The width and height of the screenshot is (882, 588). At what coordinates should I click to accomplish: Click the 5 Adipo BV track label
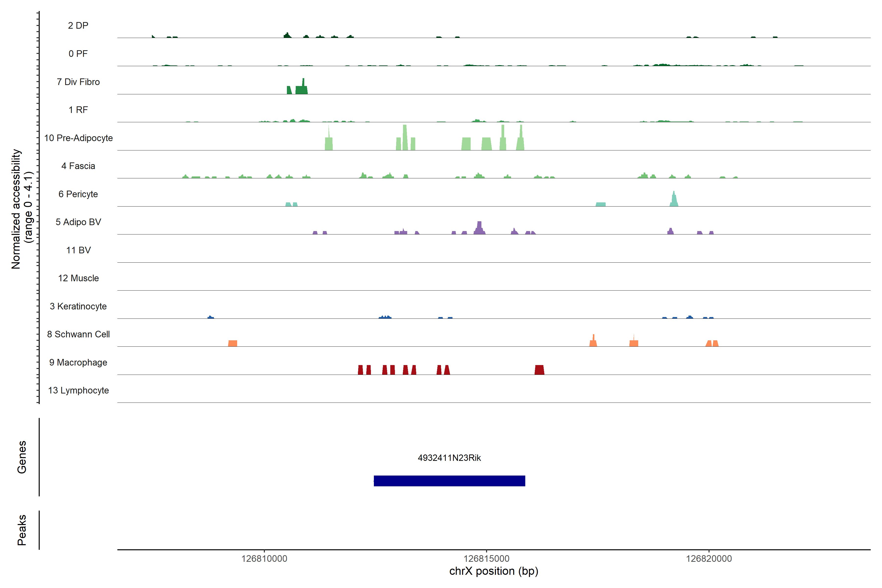tap(78, 222)
